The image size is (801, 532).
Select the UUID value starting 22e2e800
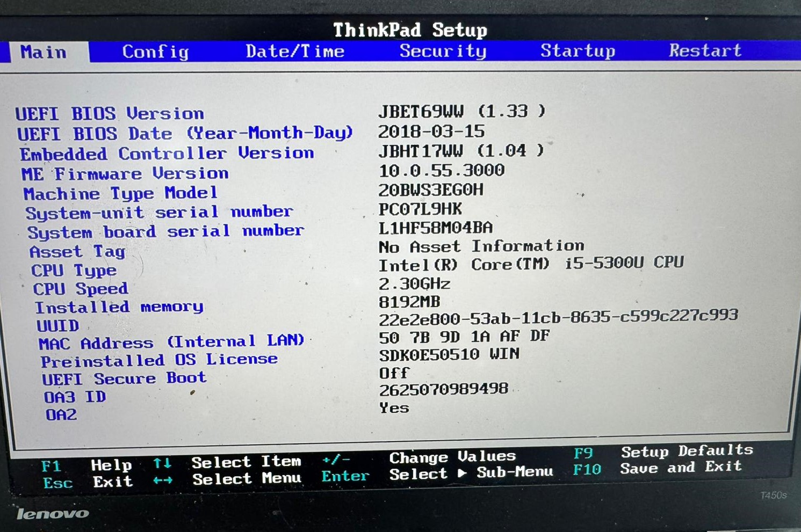pyautogui.click(x=559, y=317)
